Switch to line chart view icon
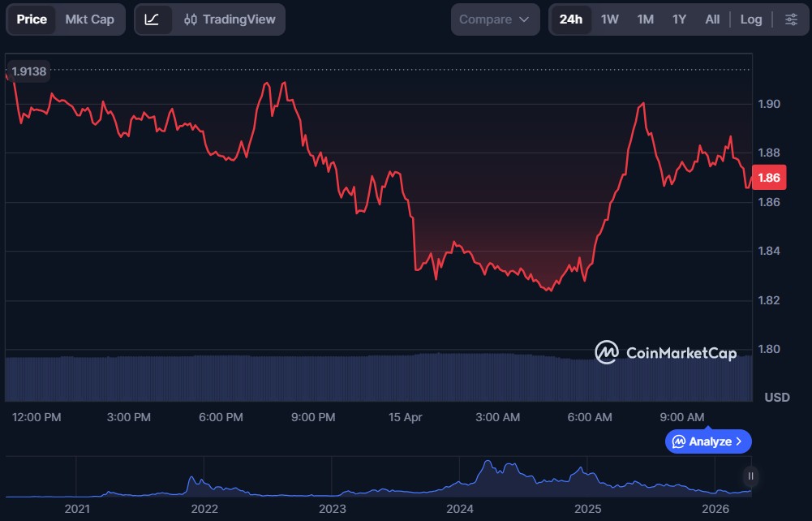This screenshot has height=521, width=812. [x=153, y=19]
